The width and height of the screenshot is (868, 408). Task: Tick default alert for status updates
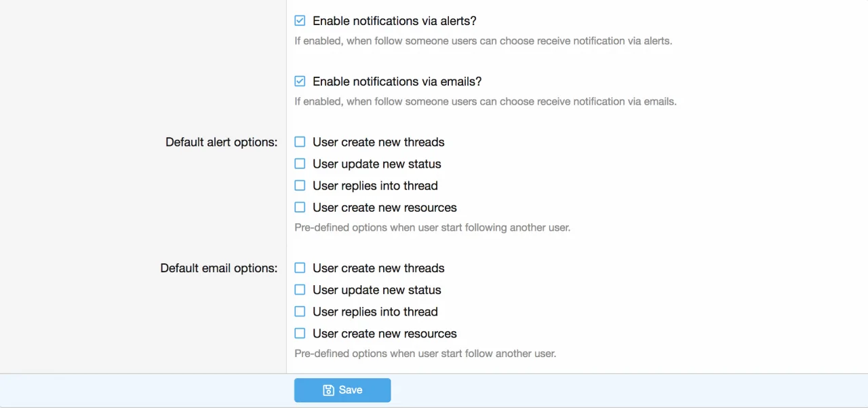pyautogui.click(x=300, y=164)
